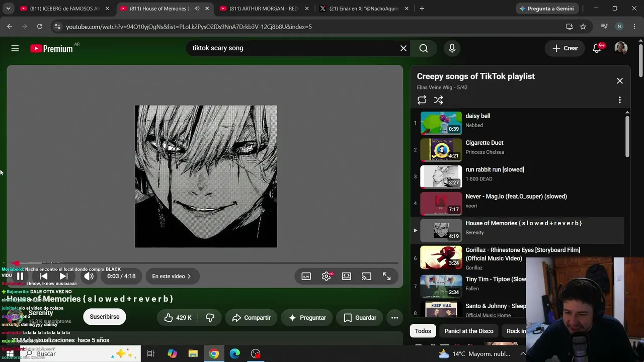Viewport: 644px width, 362px height.
Task: Open the 'En este vídeo' chapters chip
Action: click(x=172, y=276)
